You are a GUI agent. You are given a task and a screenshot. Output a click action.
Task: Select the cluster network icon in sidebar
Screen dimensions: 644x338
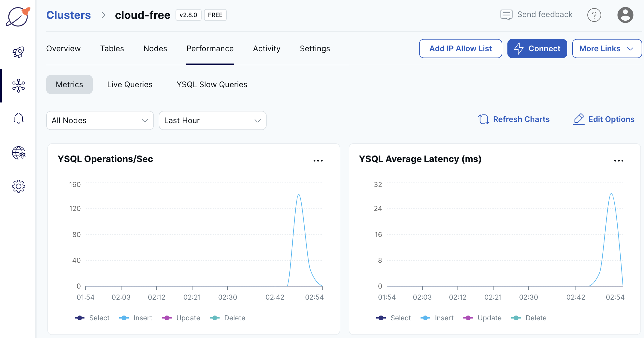(x=18, y=86)
